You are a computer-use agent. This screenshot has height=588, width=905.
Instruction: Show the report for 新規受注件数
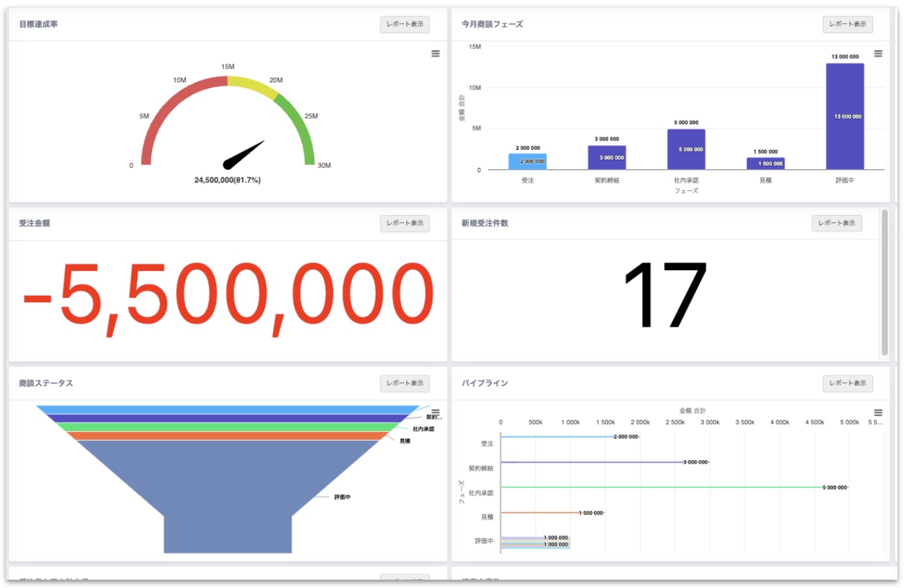[837, 223]
